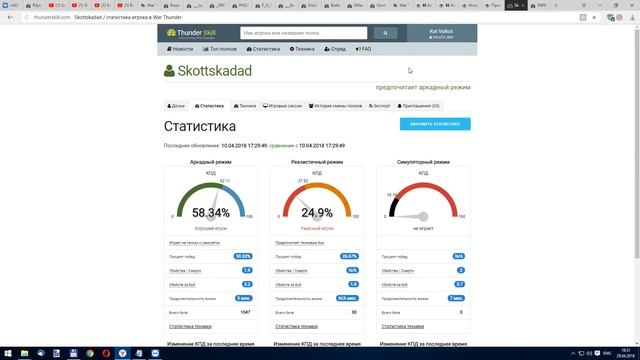This screenshot has height=360, width=640.
Task: Click Предпочитает танковые бои link
Action: (300, 243)
